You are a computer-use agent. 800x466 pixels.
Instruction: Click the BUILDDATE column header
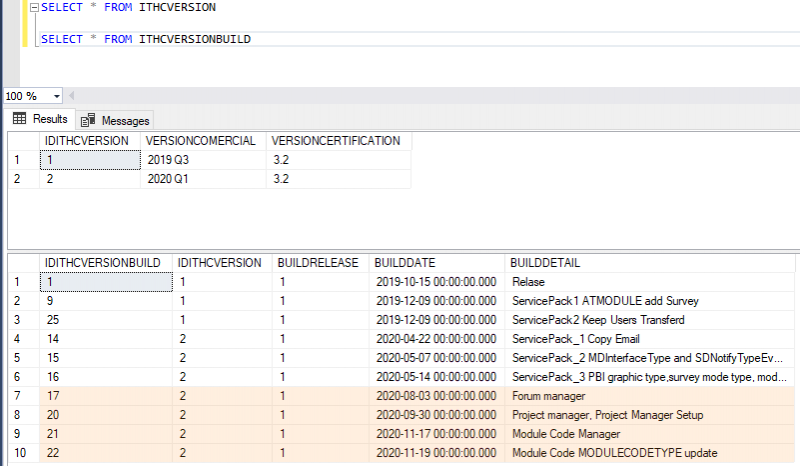(437, 263)
